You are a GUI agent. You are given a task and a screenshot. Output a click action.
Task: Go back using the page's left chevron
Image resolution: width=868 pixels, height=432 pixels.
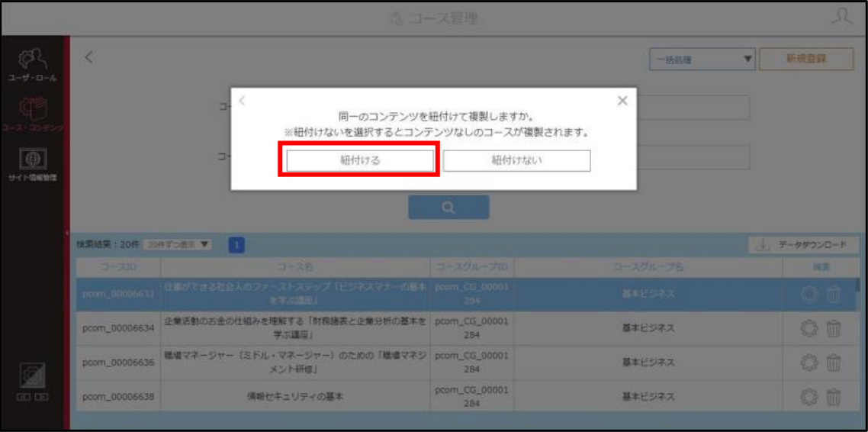pos(89,57)
